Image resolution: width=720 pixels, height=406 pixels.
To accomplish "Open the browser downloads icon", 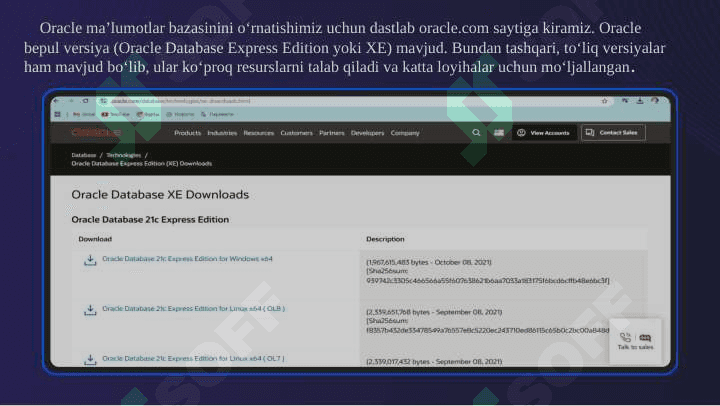I will point(640,101).
